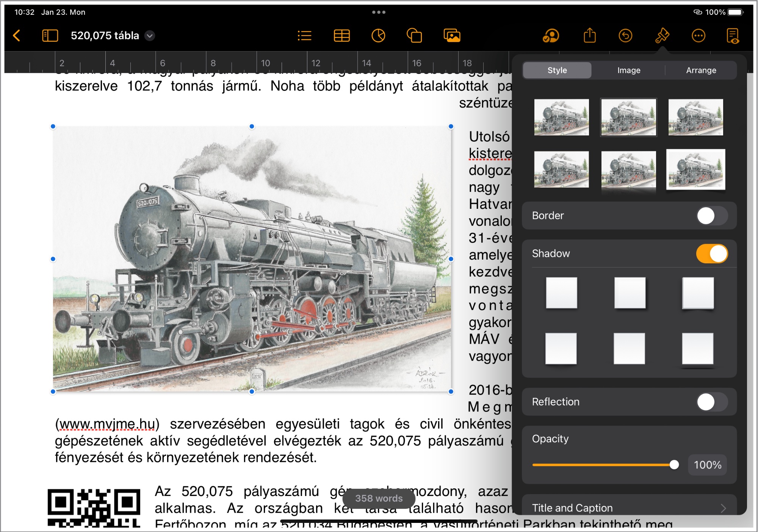Screen dimensions: 758x532
Task: Tap the misspelled word "kistere"
Action: [490, 153]
